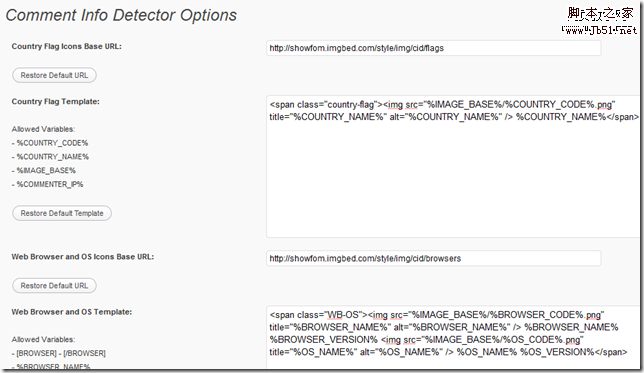This screenshot has width=644, height=373.
Task: Restore default URL for country flag icons
Action: click(x=54, y=75)
